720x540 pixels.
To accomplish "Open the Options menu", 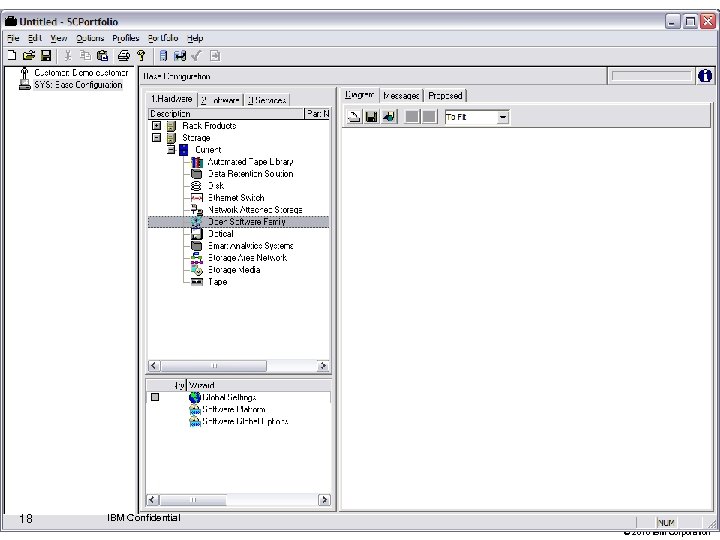I will coord(90,38).
